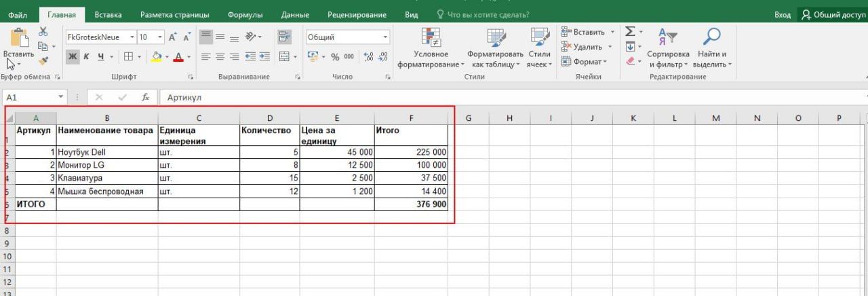Expand the Шрифт dialog launcher
Image resolution: width=868 pixels, height=296 pixels.
pos(191,77)
